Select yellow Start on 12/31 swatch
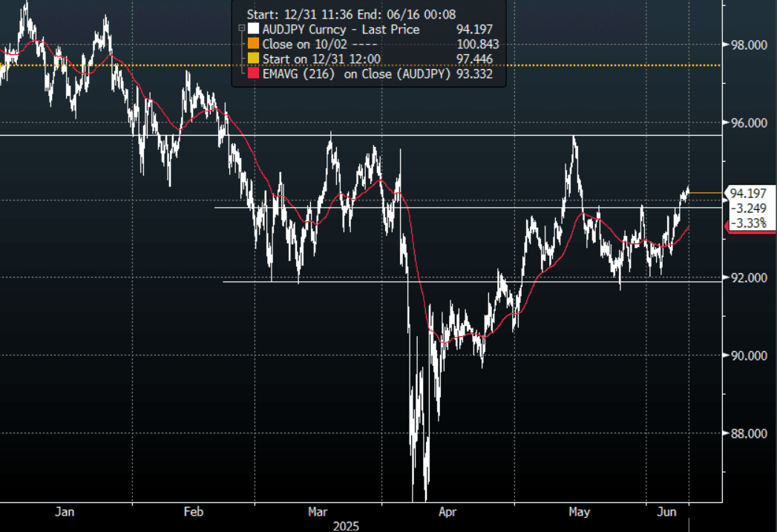Viewport: 777px width, 532px height. pyautogui.click(x=254, y=59)
